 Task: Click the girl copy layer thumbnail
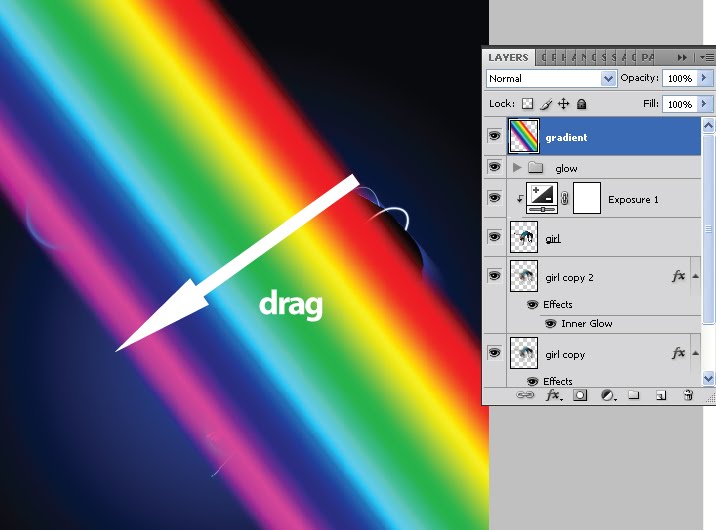point(524,352)
